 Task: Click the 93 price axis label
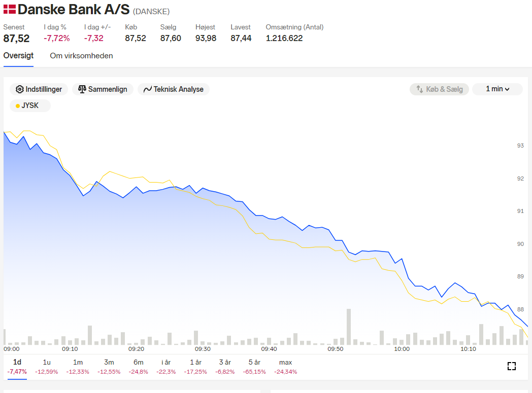pos(520,146)
